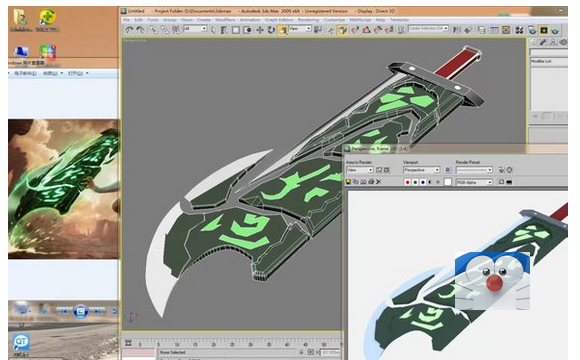The width and height of the screenshot is (580, 360).
Task: Click the Modifier List box
Action: coord(549,62)
